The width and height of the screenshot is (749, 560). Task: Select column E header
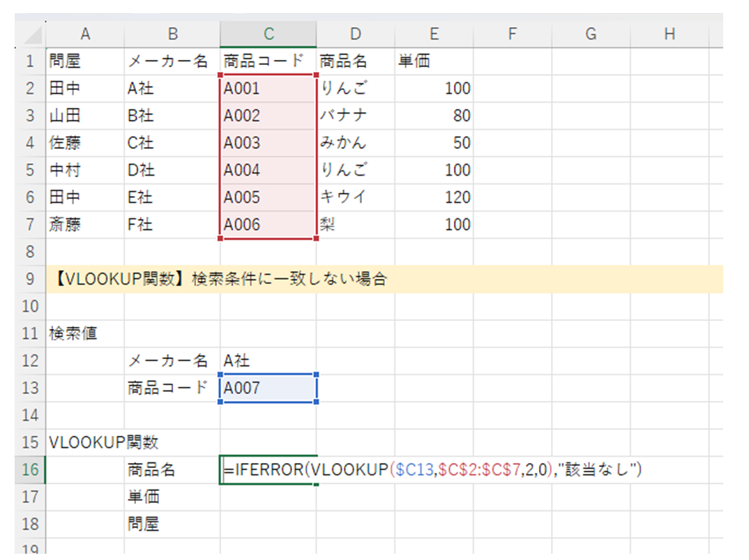434,34
